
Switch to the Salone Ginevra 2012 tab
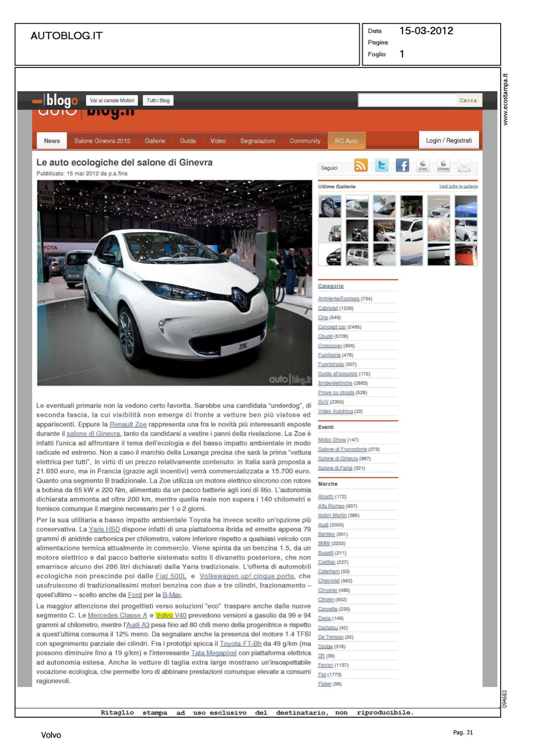pos(102,141)
